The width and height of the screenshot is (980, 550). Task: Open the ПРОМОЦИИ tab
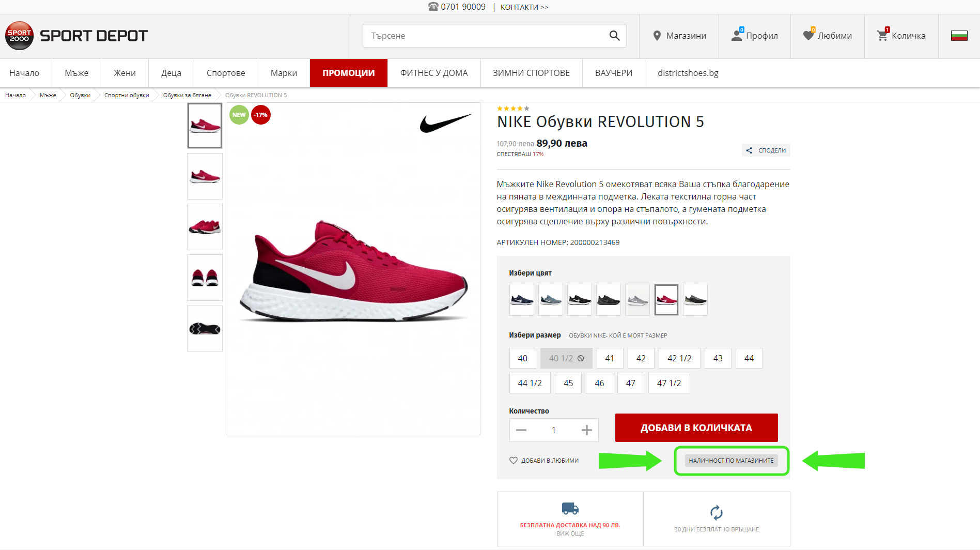point(349,73)
